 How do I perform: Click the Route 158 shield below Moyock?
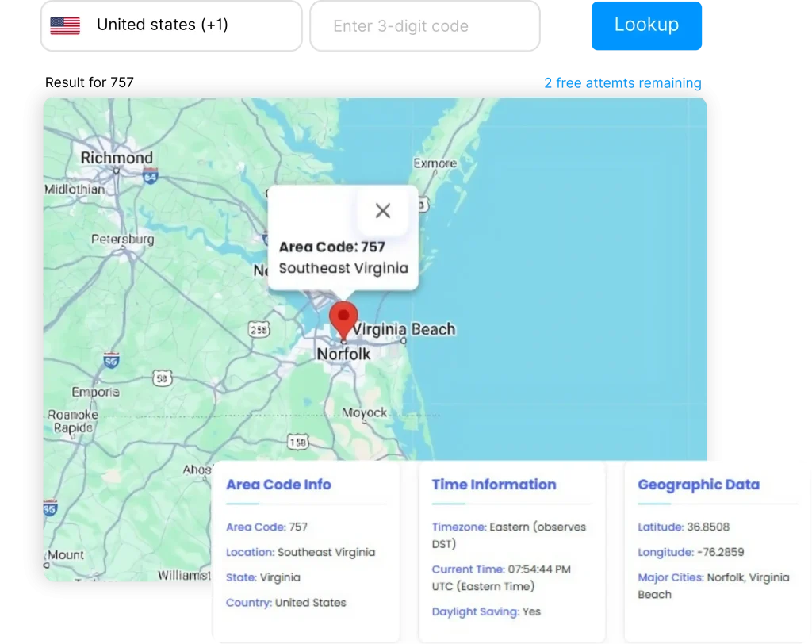pyautogui.click(x=298, y=442)
